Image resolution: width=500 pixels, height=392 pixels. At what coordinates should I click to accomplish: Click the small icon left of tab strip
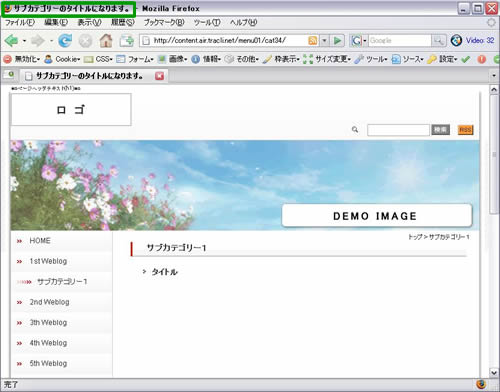[9, 75]
